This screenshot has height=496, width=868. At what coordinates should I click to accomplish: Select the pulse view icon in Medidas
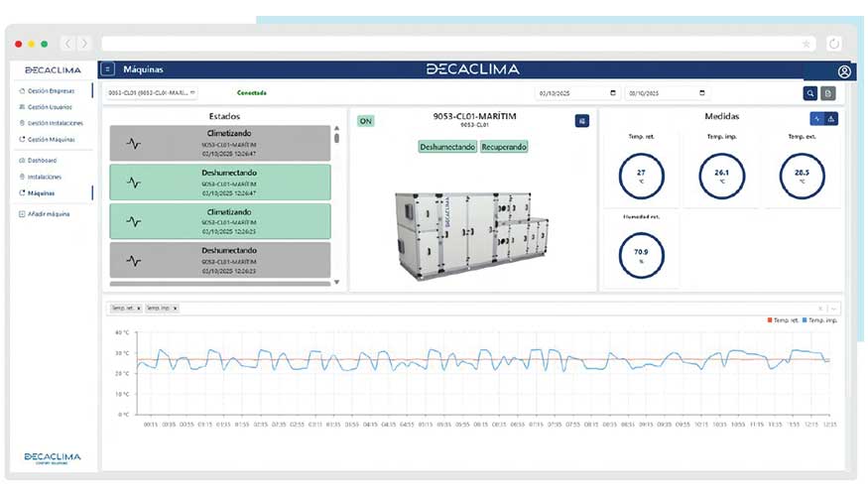(x=816, y=118)
